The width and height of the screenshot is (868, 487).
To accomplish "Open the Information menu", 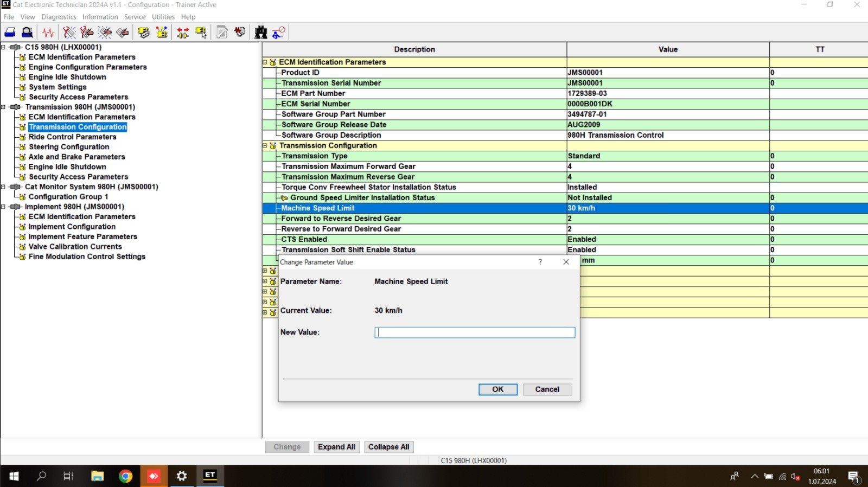I will coord(100,17).
